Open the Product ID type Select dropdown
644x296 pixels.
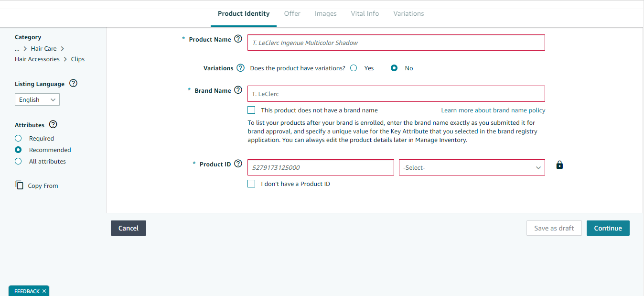472,167
